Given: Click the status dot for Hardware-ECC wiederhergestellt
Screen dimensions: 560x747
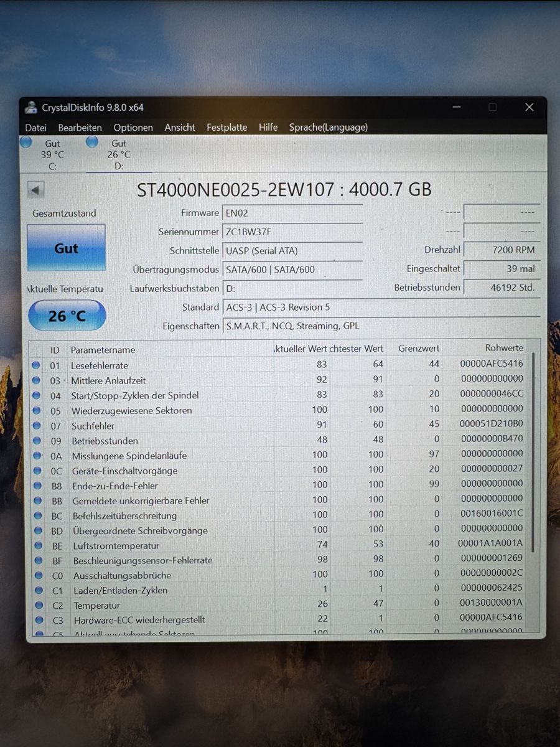Looking at the screenshot, I should point(39,620).
